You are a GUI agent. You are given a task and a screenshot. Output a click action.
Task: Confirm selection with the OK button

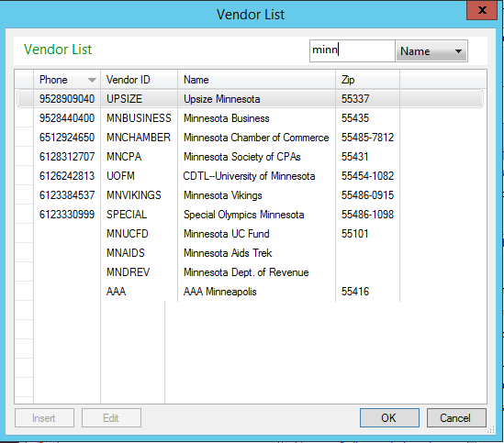click(x=389, y=417)
